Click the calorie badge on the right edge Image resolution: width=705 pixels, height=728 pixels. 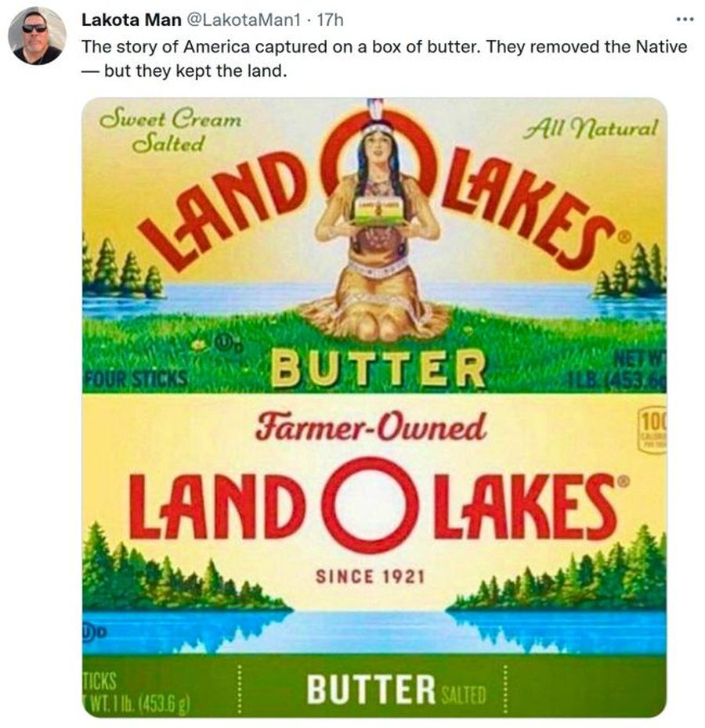tap(653, 431)
